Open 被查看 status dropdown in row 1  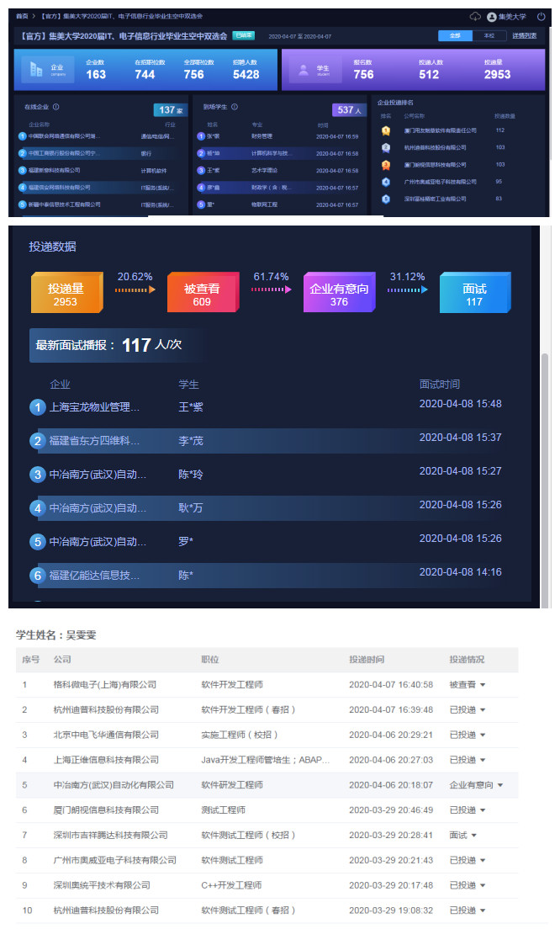click(483, 685)
